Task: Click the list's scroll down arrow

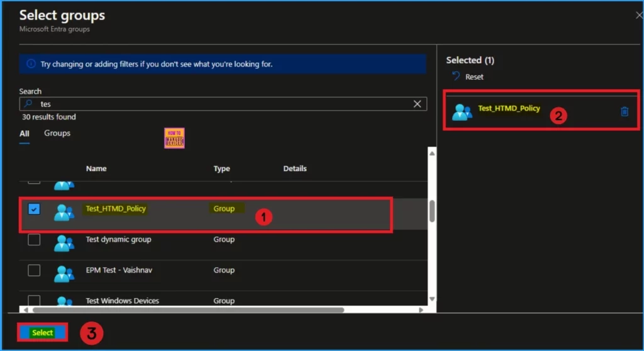Action: (432, 299)
